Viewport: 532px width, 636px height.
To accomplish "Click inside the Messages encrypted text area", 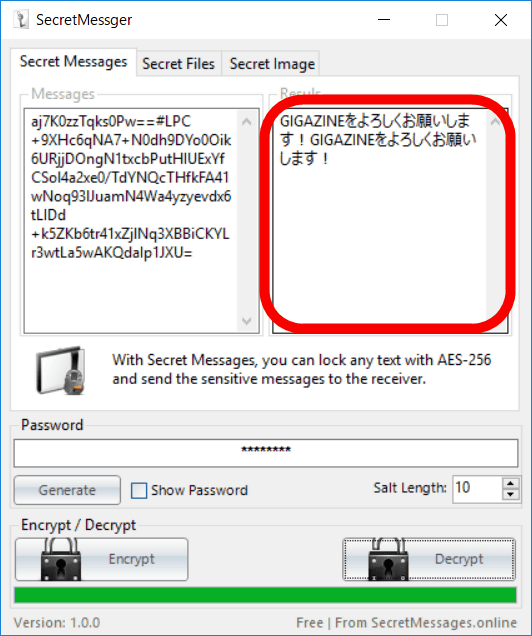I will point(131,221).
